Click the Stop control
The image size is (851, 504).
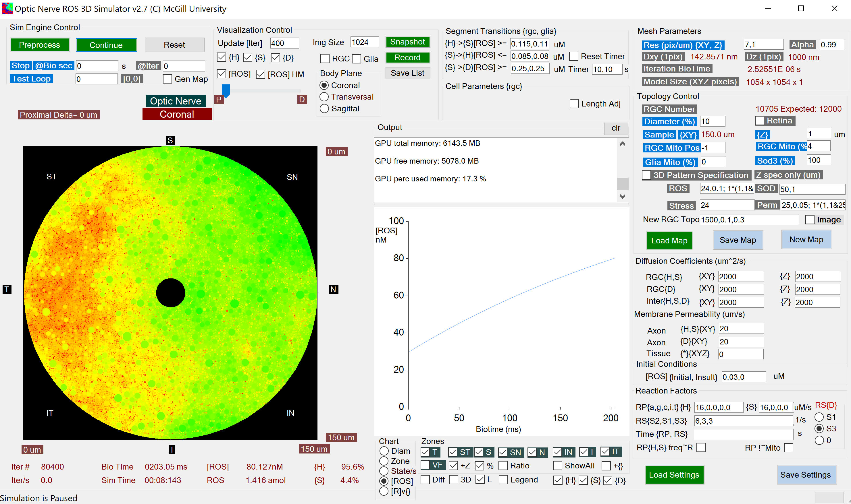[20, 65]
